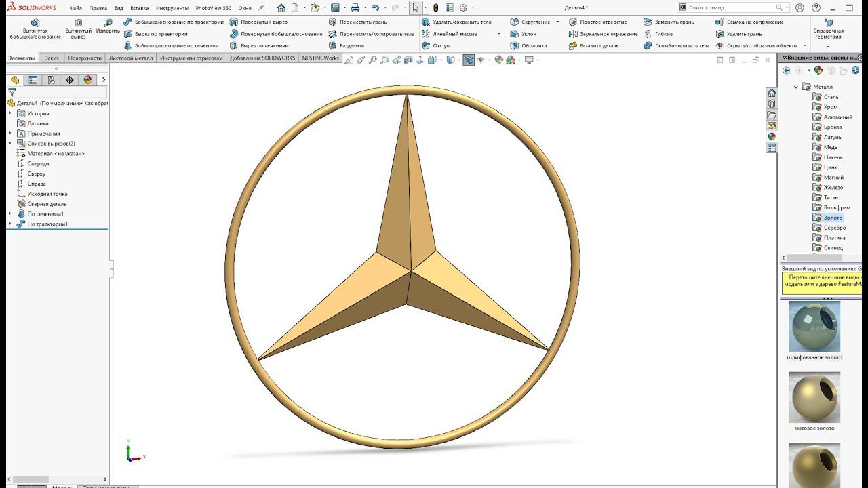Expand the По сечениям1 feature node
This screenshot has height=488, width=868.
click(x=10, y=214)
